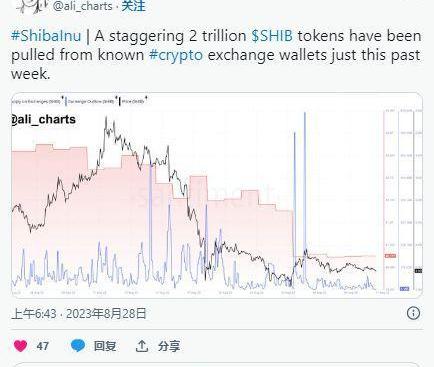Click the 分享 share label
Image resolution: width=434 pixels, height=367 pixels.
[169, 346]
